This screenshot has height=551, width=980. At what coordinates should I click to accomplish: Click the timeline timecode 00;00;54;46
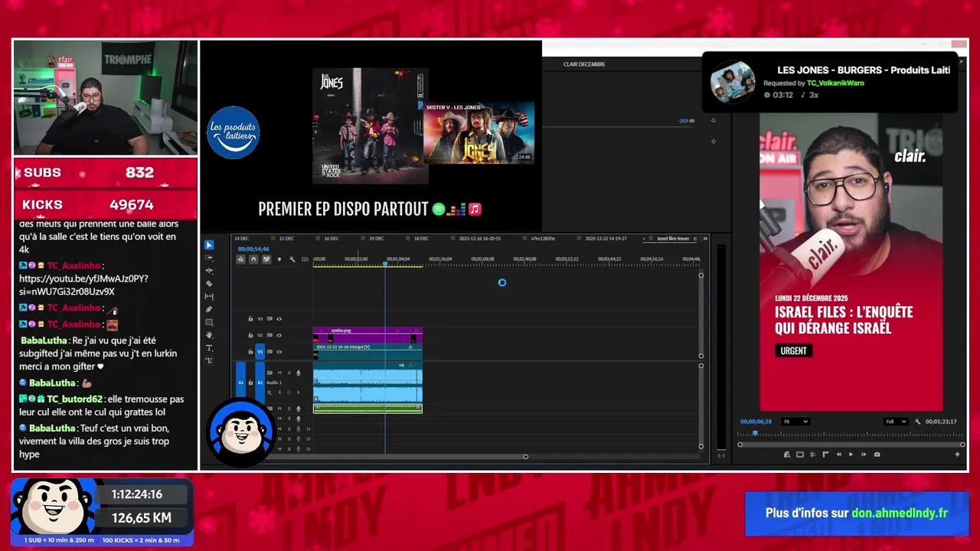(253, 249)
